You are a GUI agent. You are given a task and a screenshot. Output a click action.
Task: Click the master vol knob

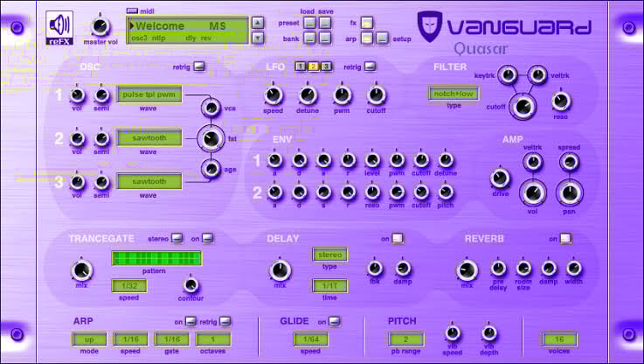pyautogui.click(x=100, y=26)
